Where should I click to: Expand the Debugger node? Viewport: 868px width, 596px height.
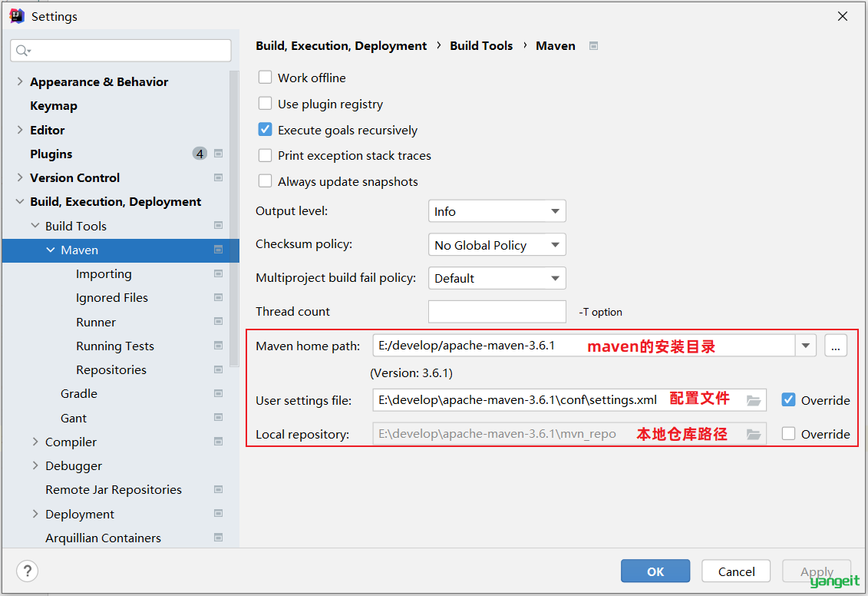point(35,465)
